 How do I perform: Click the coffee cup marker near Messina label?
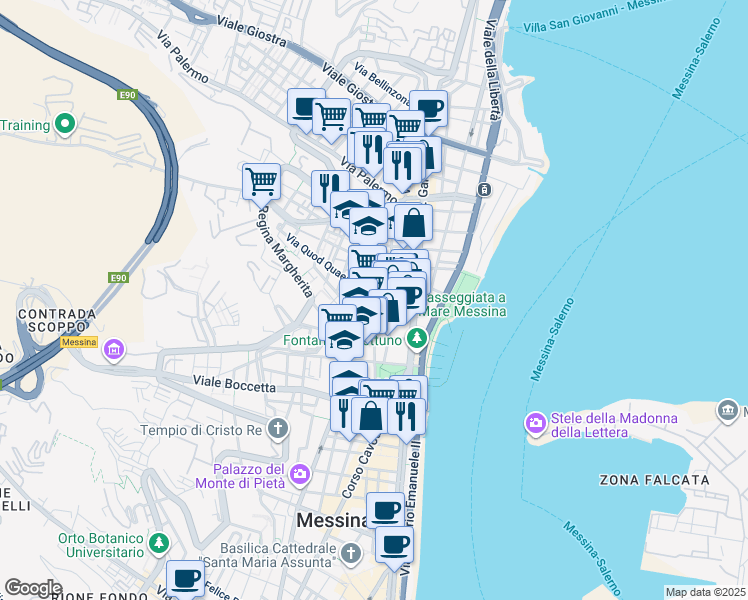pyautogui.click(x=385, y=511)
